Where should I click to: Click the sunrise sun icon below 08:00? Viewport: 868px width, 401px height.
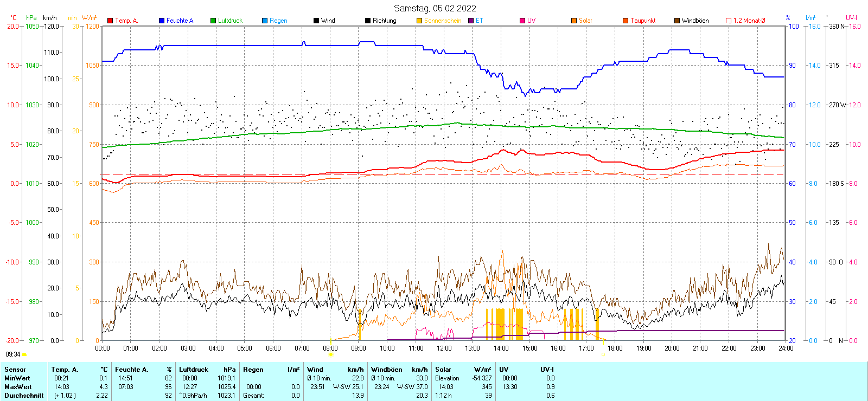click(331, 354)
